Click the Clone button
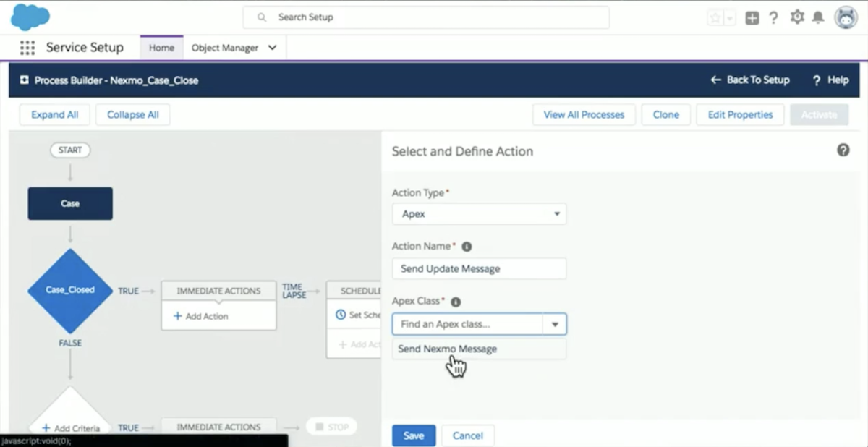868x447 pixels. pyautogui.click(x=666, y=114)
